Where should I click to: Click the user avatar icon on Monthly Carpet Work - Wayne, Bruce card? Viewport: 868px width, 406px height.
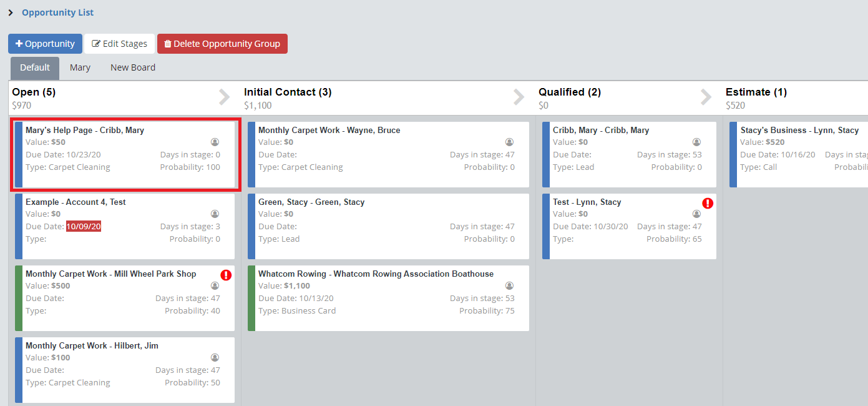point(509,142)
